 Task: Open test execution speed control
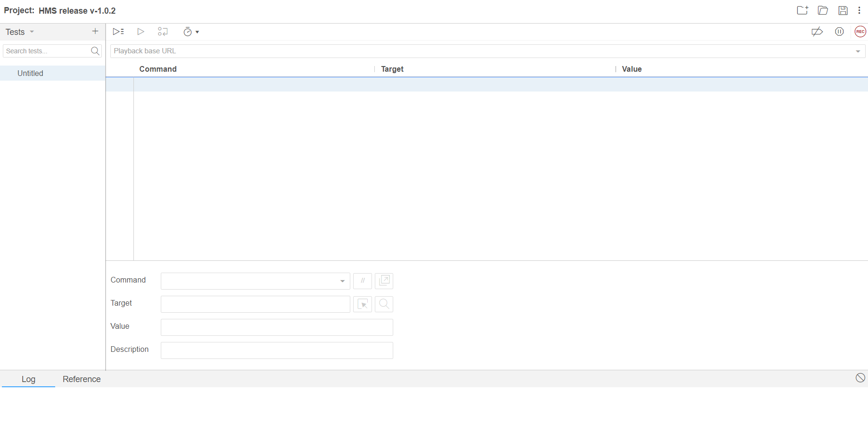tap(191, 32)
